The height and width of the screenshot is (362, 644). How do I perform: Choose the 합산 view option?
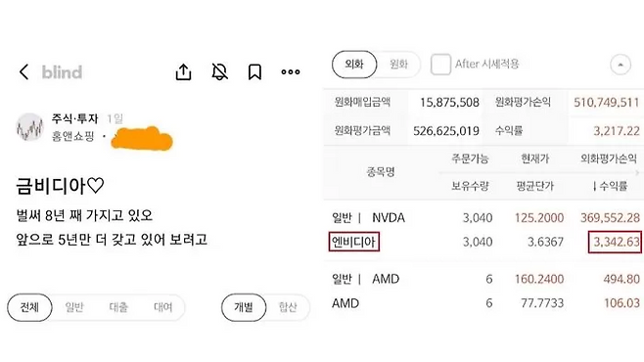288,307
